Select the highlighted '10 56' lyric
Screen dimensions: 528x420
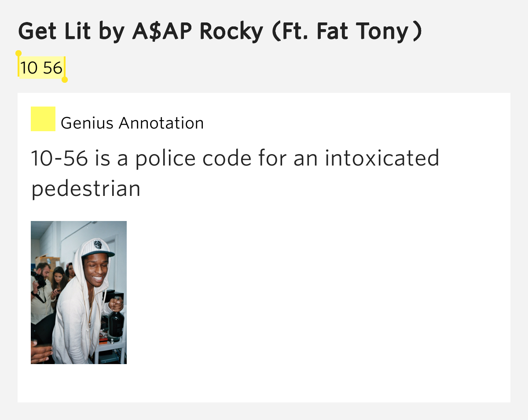point(41,68)
